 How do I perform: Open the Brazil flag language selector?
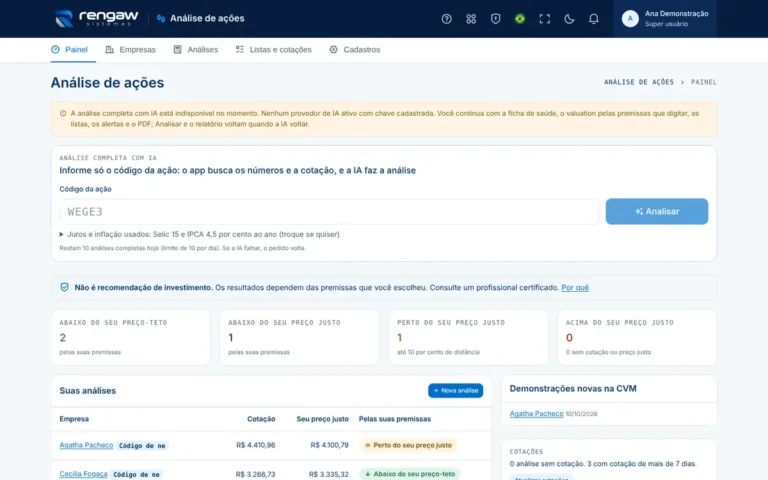[520, 19]
